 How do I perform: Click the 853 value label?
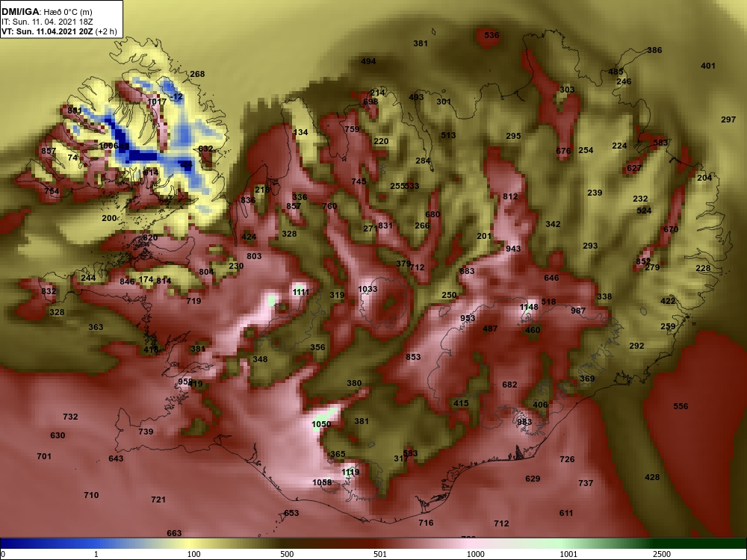[414, 357]
